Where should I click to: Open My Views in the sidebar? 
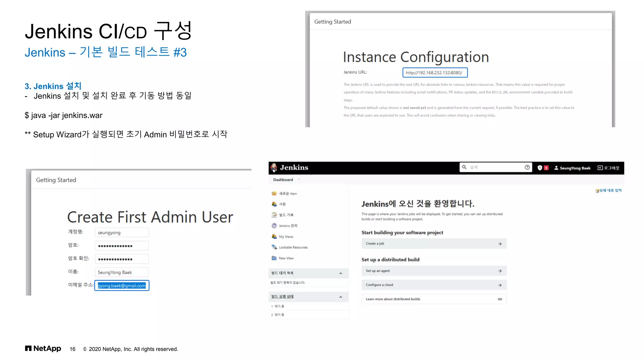click(x=286, y=237)
